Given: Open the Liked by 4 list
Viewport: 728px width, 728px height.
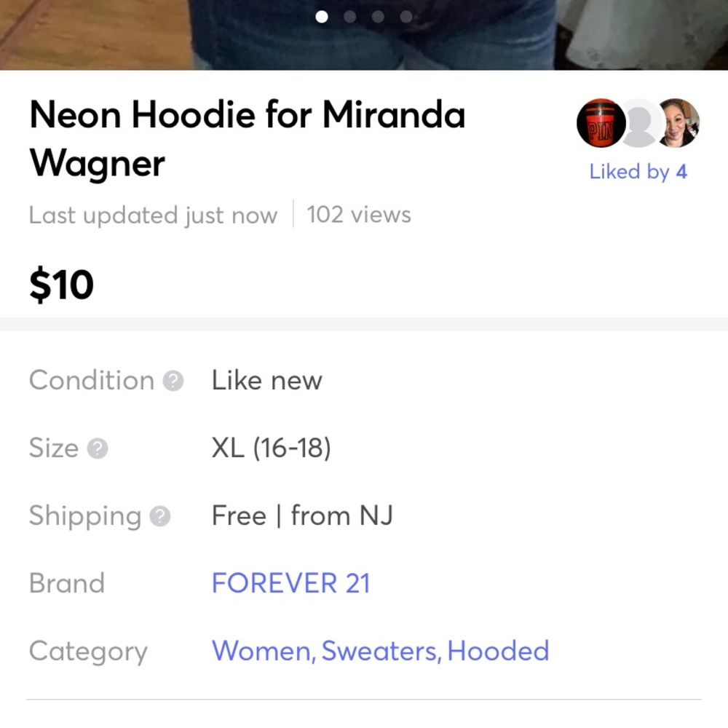Looking at the screenshot, I should coord(638,172).
